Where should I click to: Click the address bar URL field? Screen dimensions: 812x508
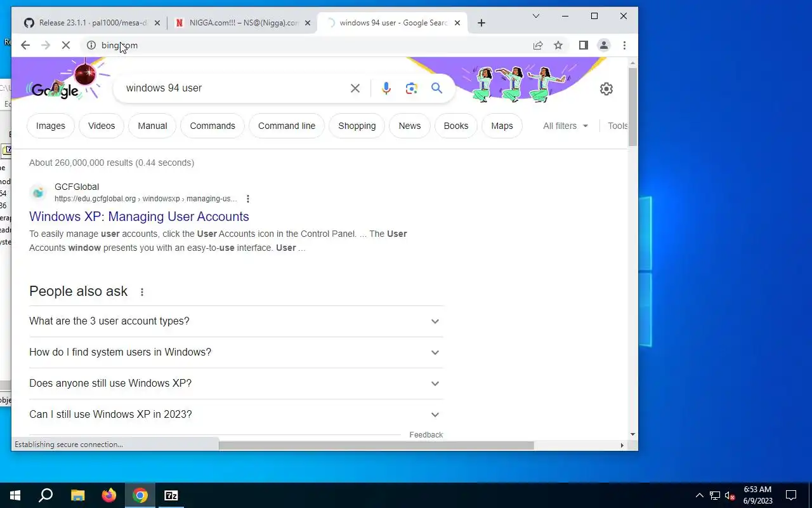pyautogui.click(x=314, y=45)
